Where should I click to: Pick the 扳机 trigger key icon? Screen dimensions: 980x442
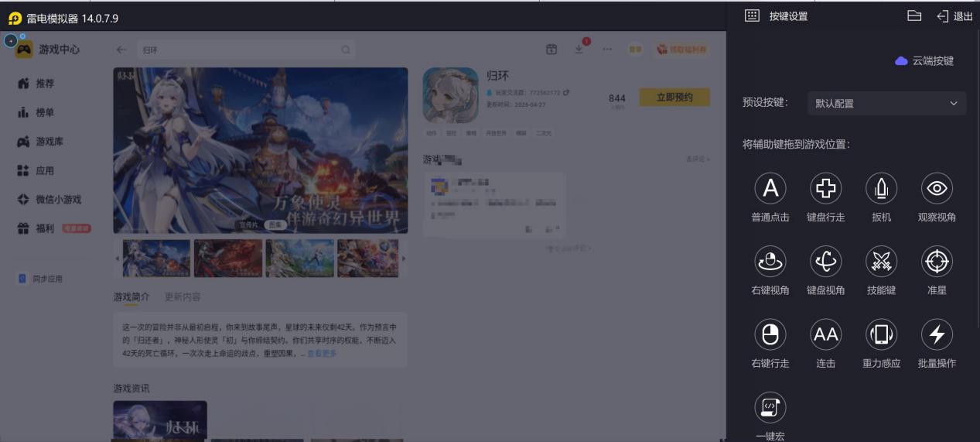[881, 187]
